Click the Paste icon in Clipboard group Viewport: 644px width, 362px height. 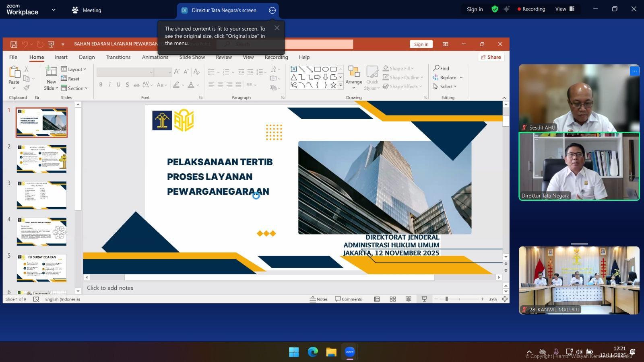coord(14,73)
